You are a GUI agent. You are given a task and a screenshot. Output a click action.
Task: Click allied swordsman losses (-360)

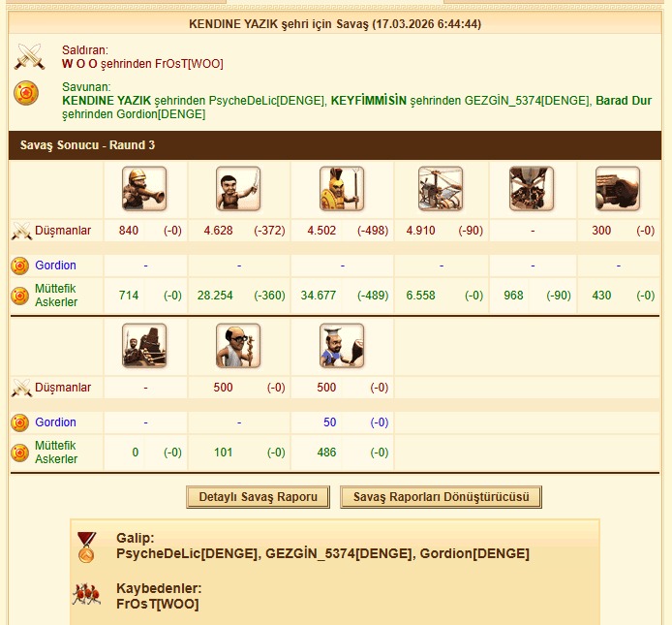coord(269,296)
